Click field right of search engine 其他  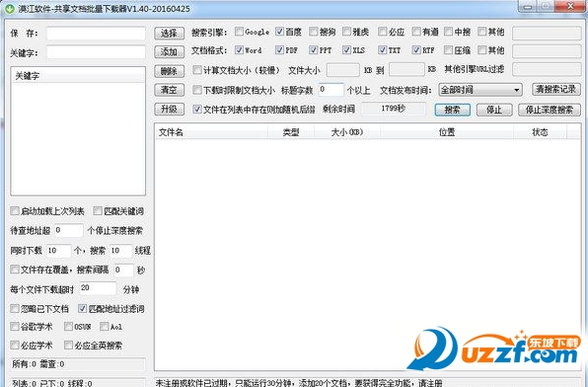coord(547,33)
